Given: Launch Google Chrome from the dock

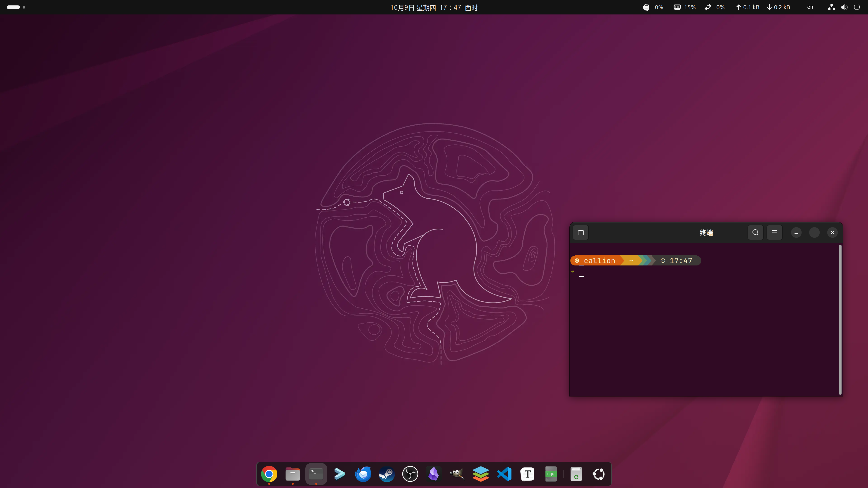Looking at the screenshot, I should point(269,474).
